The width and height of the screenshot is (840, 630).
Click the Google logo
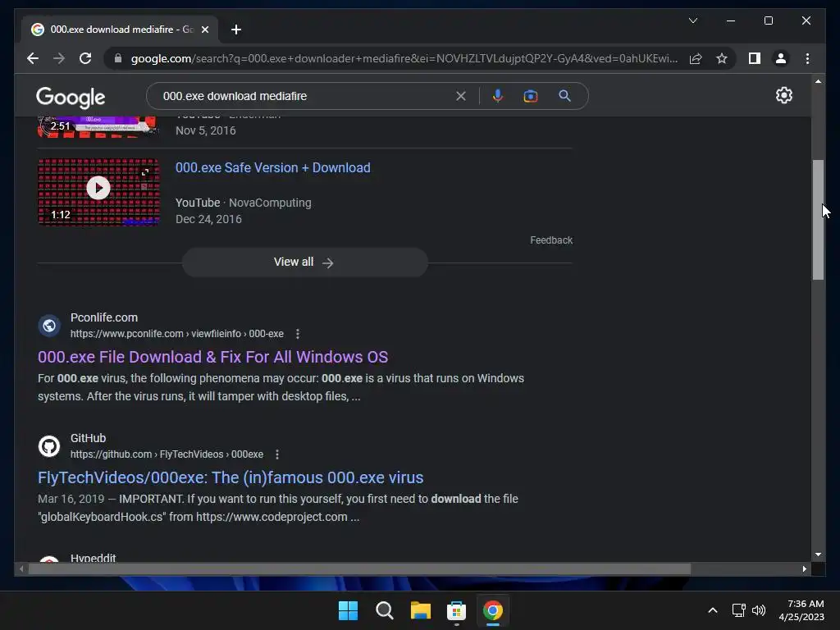pos(71,97)
